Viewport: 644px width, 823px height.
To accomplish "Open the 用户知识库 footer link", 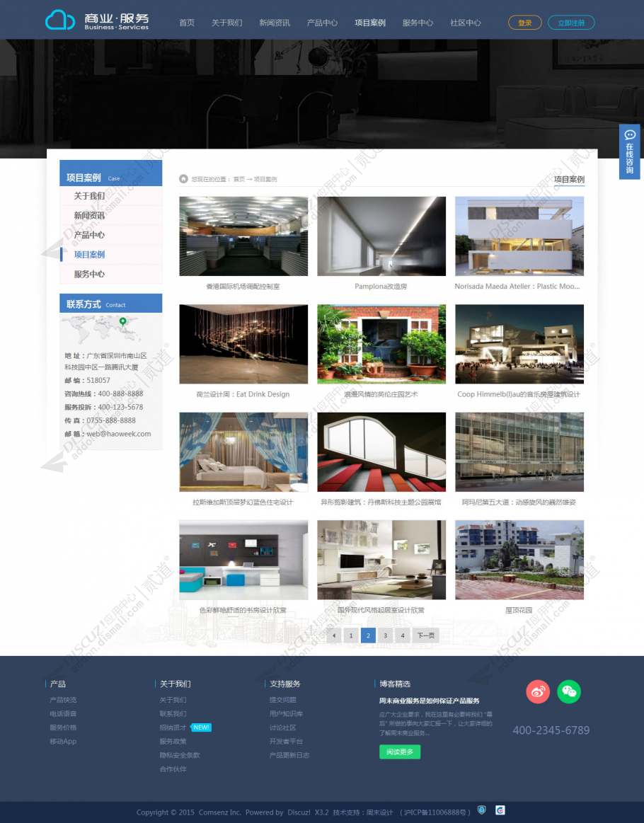I will click(286, 713).
